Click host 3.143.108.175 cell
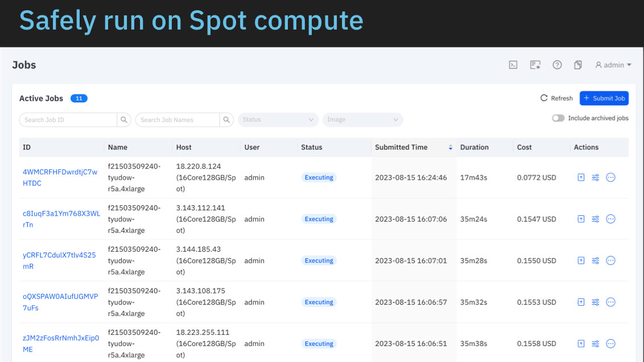 pyautogui.click(x=206, y=302)
